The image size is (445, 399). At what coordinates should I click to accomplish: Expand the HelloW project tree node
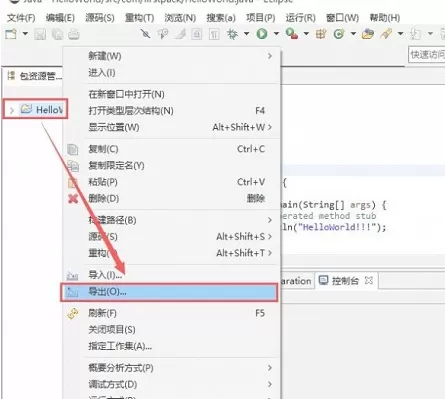(x=12, y=110)
